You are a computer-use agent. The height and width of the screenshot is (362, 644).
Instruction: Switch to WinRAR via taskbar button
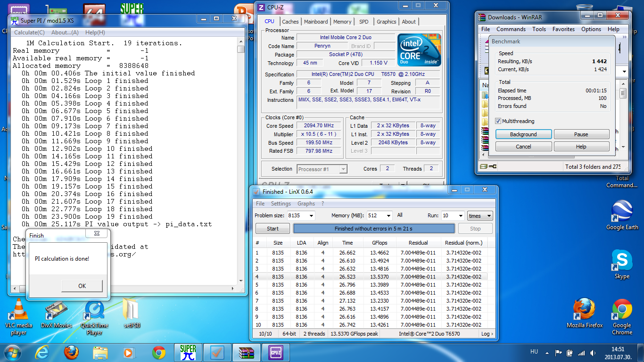pyautogui.click(x=246, y=353)
